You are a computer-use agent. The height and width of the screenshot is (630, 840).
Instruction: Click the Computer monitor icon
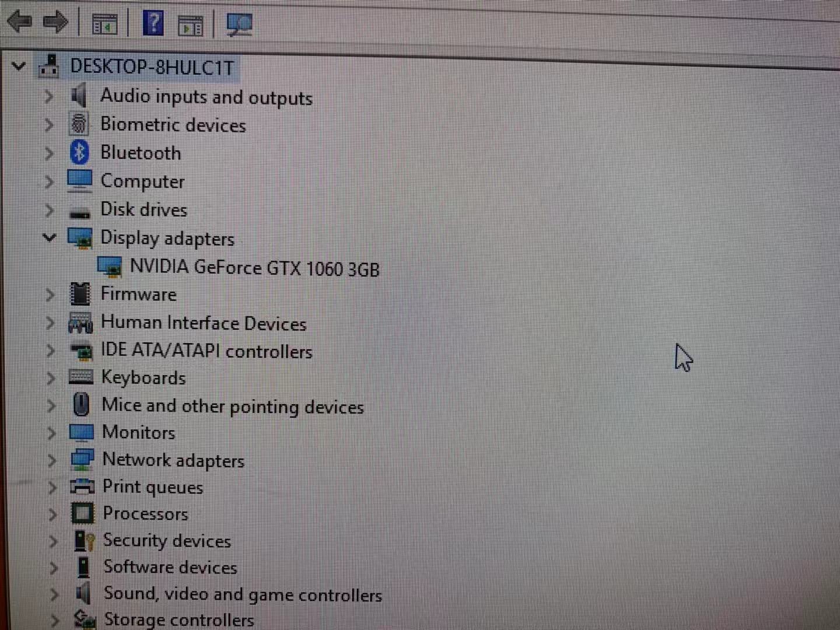coord(80,180)
